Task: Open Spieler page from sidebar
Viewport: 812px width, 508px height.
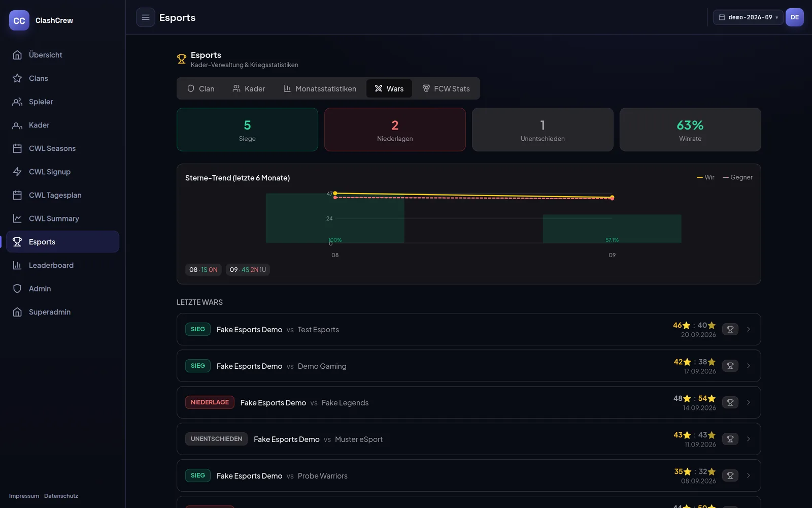Action: point(62,102)
